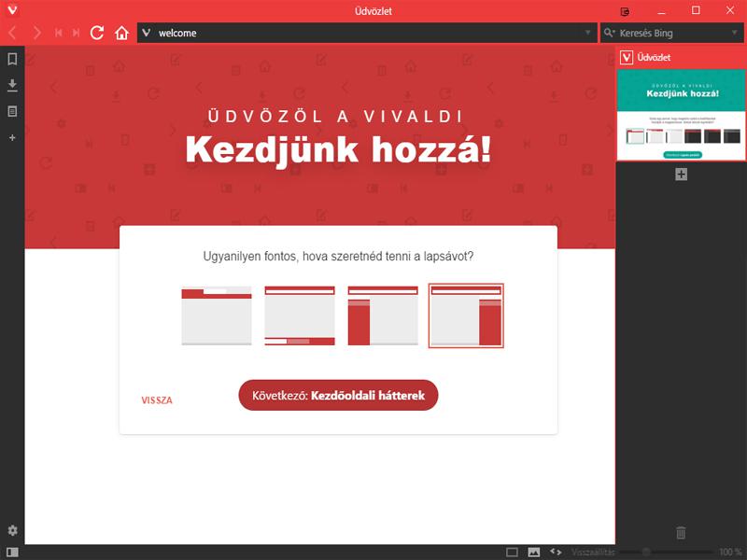Select tab bar on bottom layout

tap(300, 315)
